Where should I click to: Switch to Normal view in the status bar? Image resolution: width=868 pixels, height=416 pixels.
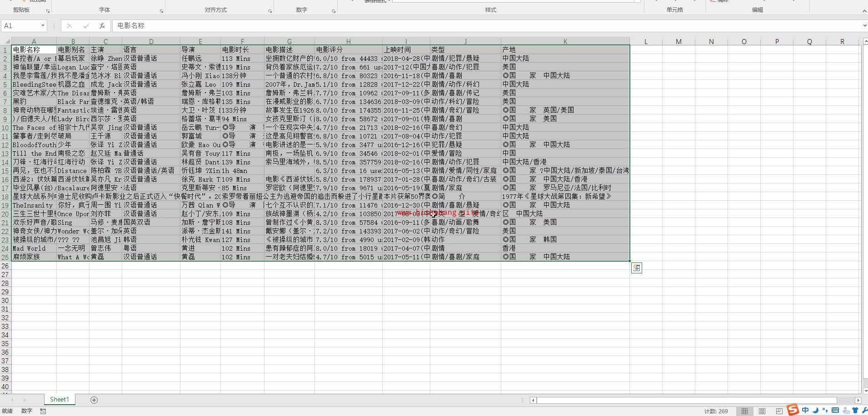click(744, 411)
